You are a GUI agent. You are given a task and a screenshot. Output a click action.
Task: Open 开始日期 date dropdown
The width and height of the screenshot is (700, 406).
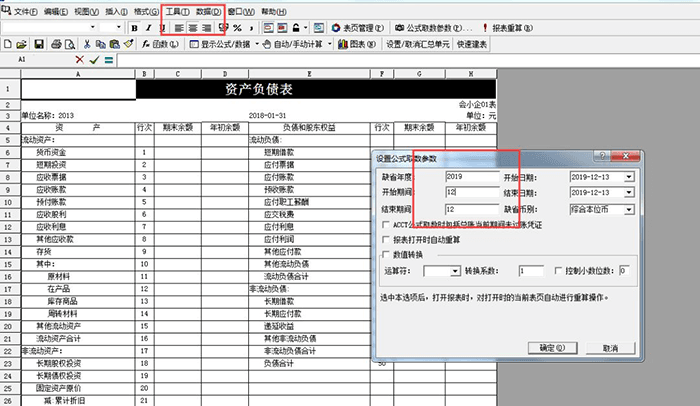pyautogui.click(x=629, y=177)
